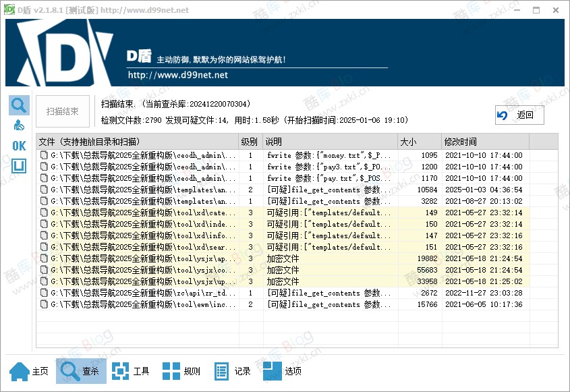Sort results by 修改时间 column header
Screen dimensions: 570x392
tap(484, 142)
